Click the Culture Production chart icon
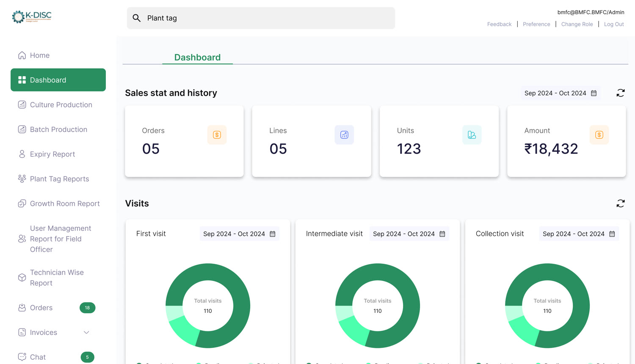The height and width of the screenshot is (364, 635). click(22, 105)
